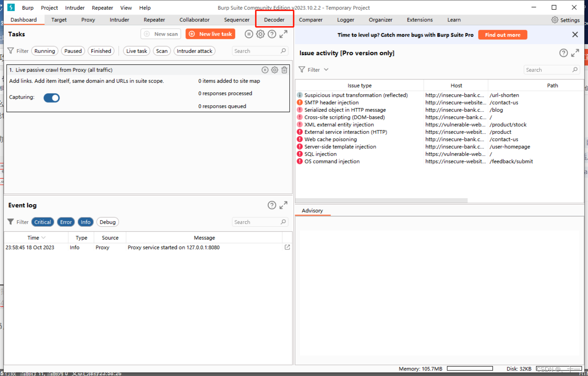
Task: Open the Help menu
Action: coord(145,8)
